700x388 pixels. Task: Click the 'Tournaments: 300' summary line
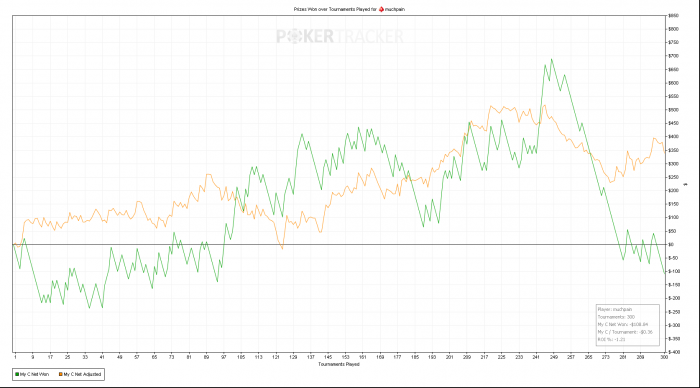click(x=616, y=317)
